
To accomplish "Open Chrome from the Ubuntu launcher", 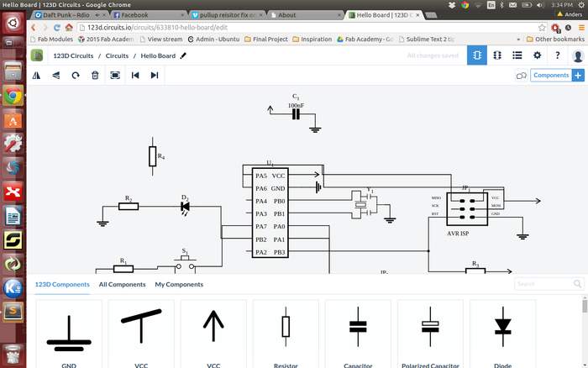I will click(13, 96).
